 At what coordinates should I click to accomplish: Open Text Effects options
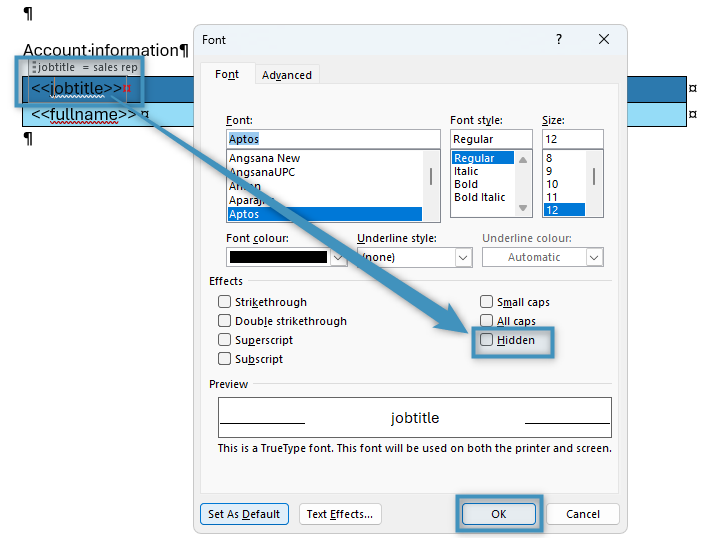point(340,514)
